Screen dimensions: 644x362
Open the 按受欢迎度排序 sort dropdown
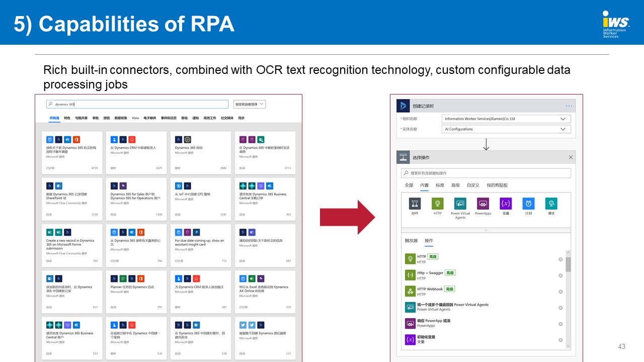pos(249,105)
